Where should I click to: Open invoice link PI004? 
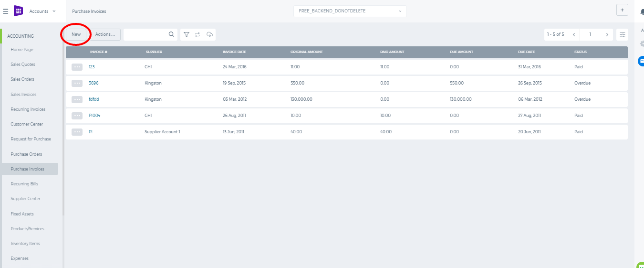(x=94, y=116)
